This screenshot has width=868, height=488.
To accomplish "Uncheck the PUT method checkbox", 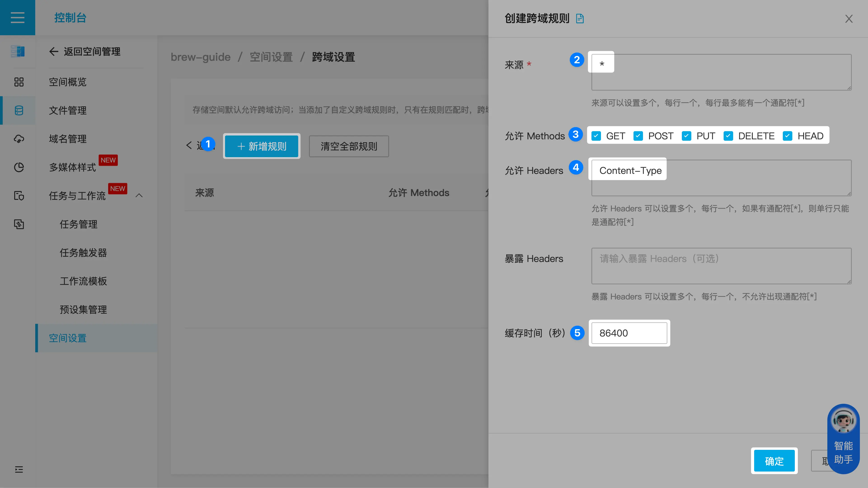I will pos(686,136).
